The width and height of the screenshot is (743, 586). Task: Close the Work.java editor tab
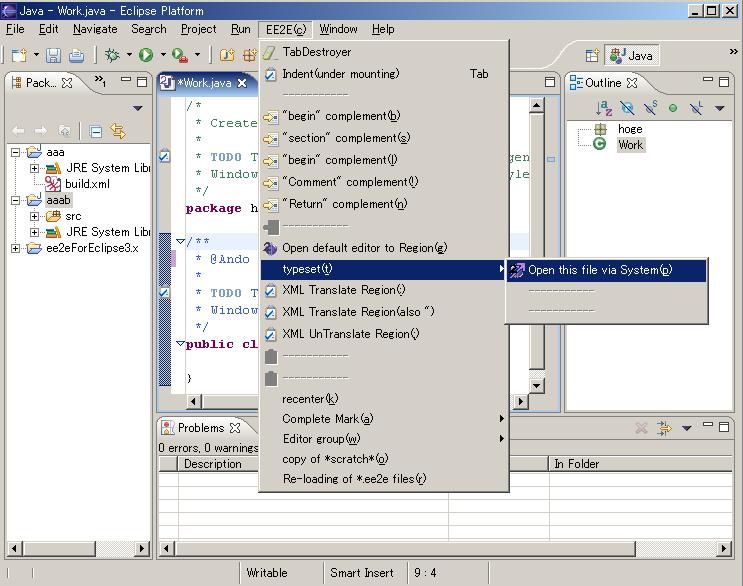click(242, 83)
